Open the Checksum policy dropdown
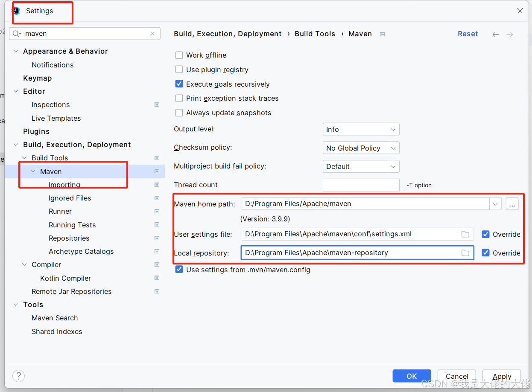Viewport: 532px width, 392px height. point(361,148)
